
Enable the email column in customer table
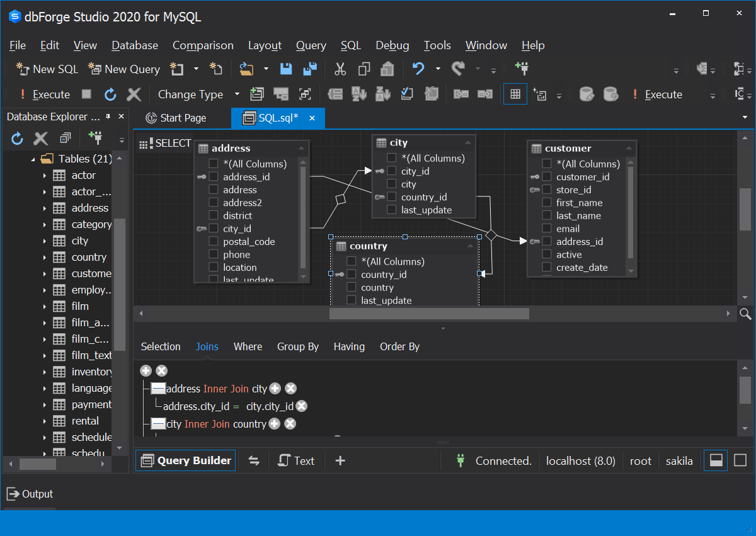pyautogui.click(x=546, y=228)
